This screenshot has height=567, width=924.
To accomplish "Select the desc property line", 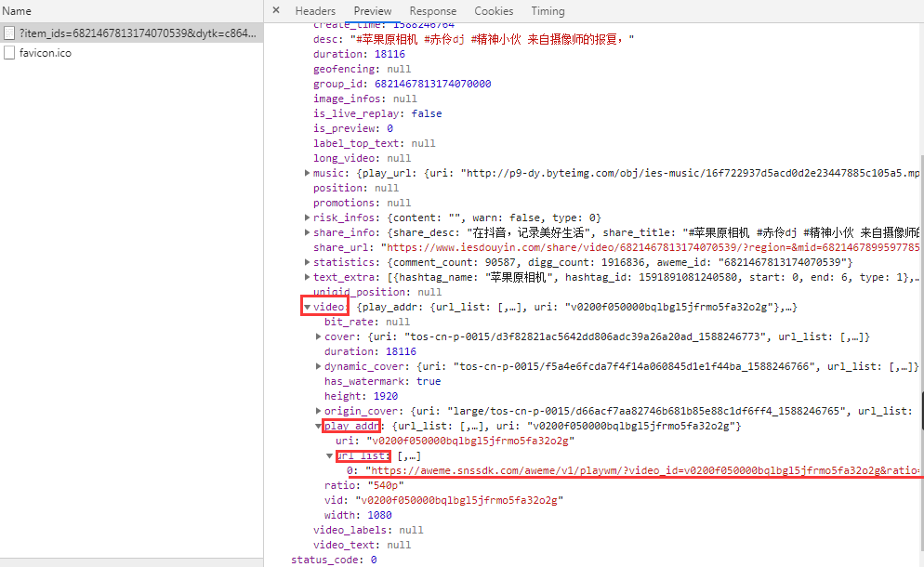I will pyautogui.click(x=473, y=39).
